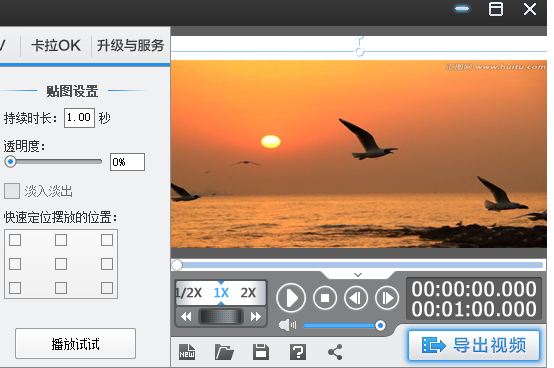Select middle-left position checkbox
Screen dimensions: 554x368
(x=15, y=264)
